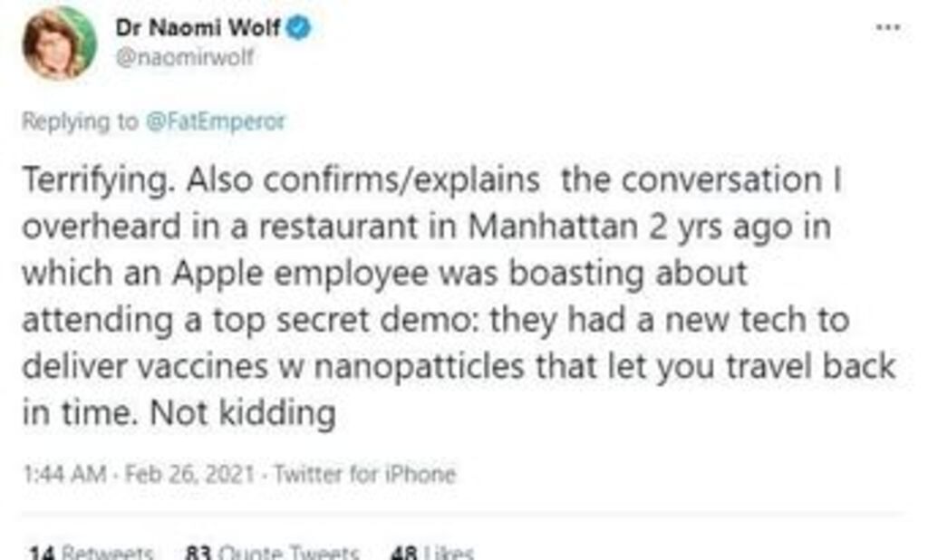Image resolution: width=928 pixels, height=560 pixels.
Task: Click the word 'Terrifying.' in the tweet
Action: tap(99, 180)
